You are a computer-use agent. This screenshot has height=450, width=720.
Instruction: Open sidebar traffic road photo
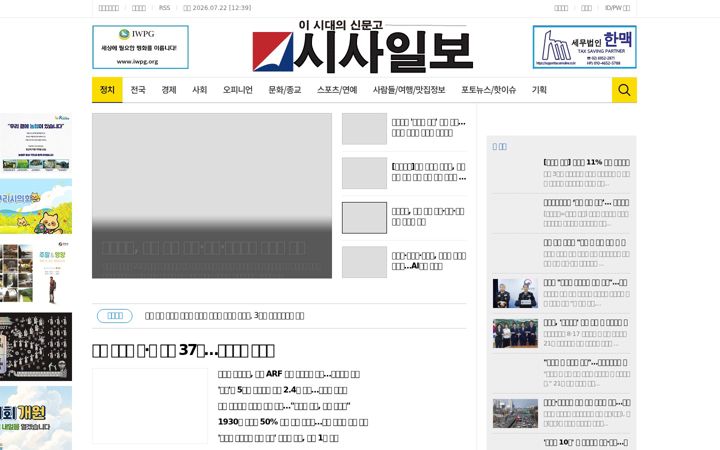pos(515,413)
